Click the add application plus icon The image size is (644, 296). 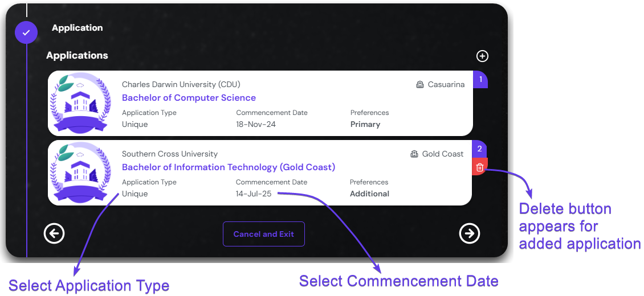(x=482, y=56)
